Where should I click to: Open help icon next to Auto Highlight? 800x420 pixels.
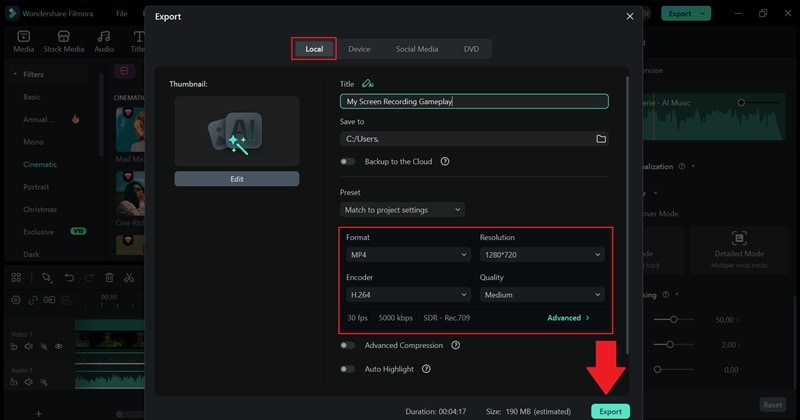coord(426,369)
